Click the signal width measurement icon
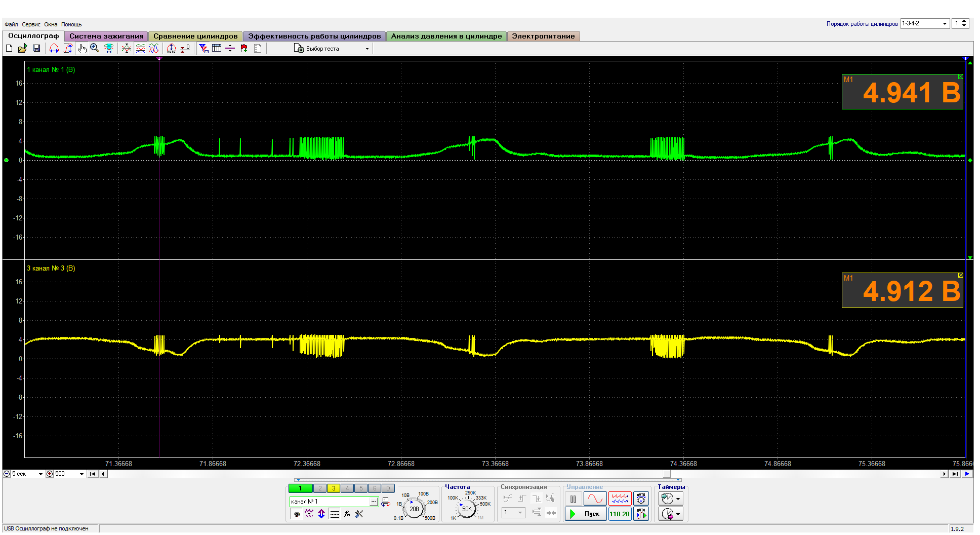Viewport: 980px width, 535px height. point(108,48)
